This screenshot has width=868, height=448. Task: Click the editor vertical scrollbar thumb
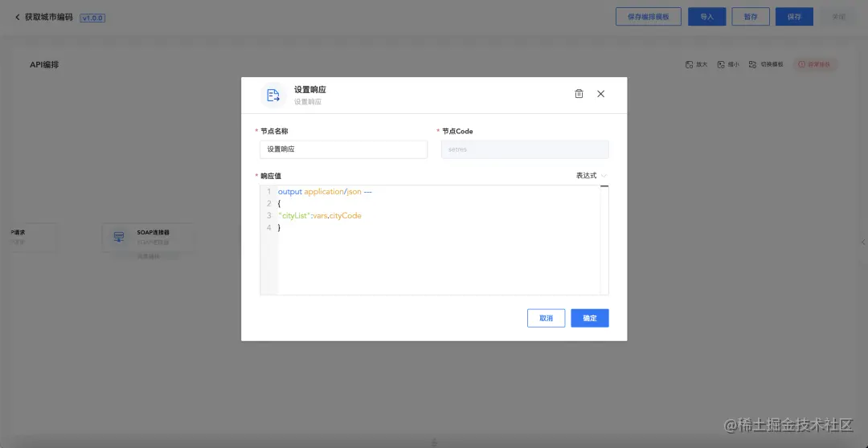(604, 187)
